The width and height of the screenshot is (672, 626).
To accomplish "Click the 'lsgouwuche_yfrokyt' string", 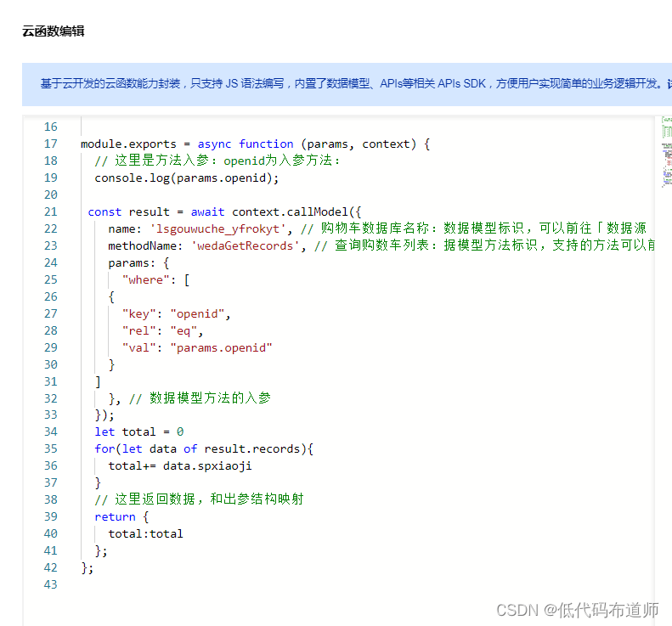I will click(x=217, y=228).
